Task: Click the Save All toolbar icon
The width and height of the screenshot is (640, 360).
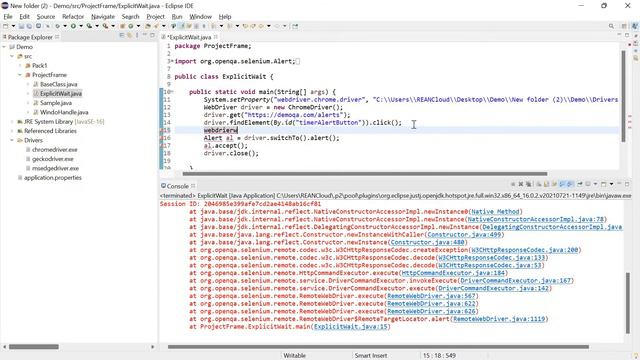Action: (29, 26)
